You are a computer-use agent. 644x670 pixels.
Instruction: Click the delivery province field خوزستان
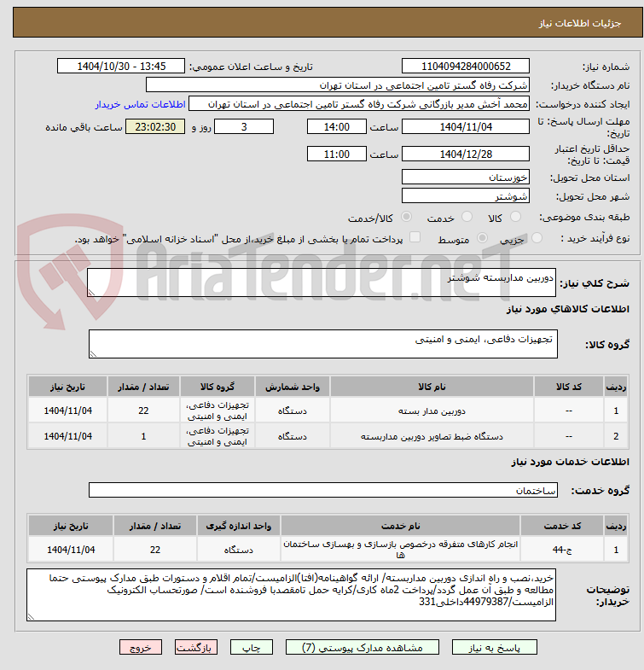pyautogui.click(x=466, y=177)
